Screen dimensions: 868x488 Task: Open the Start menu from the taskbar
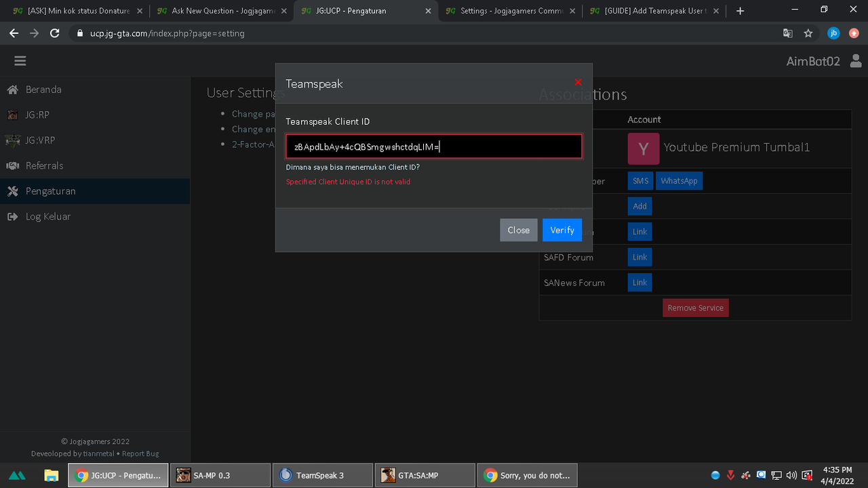17,475
